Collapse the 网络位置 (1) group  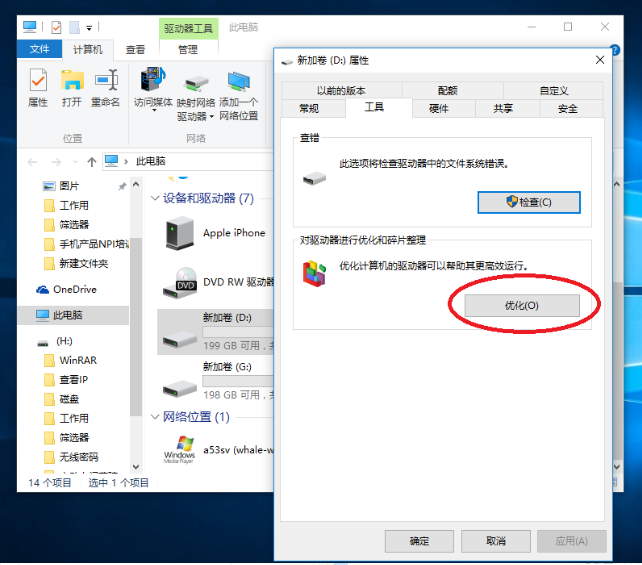pos(155,417)
